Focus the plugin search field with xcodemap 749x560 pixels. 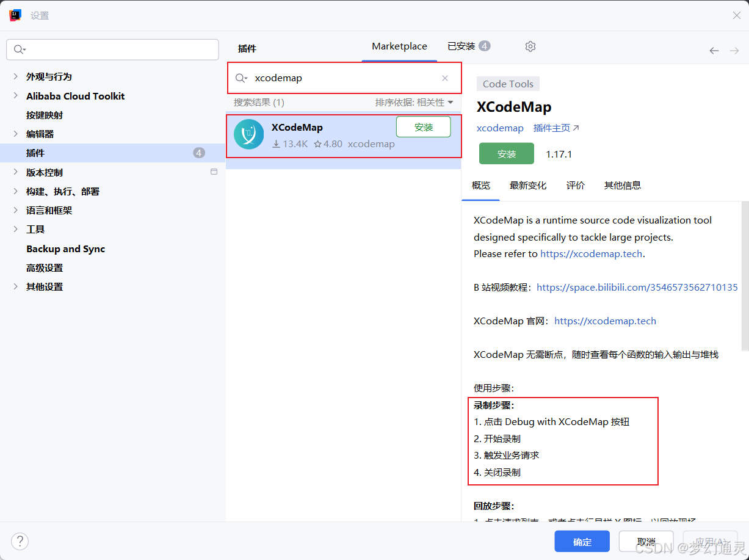click(344, 78)
